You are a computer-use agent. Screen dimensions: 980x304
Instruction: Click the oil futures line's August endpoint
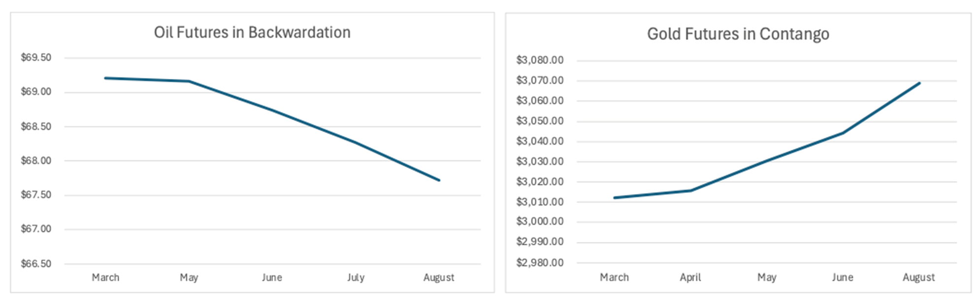439,180
